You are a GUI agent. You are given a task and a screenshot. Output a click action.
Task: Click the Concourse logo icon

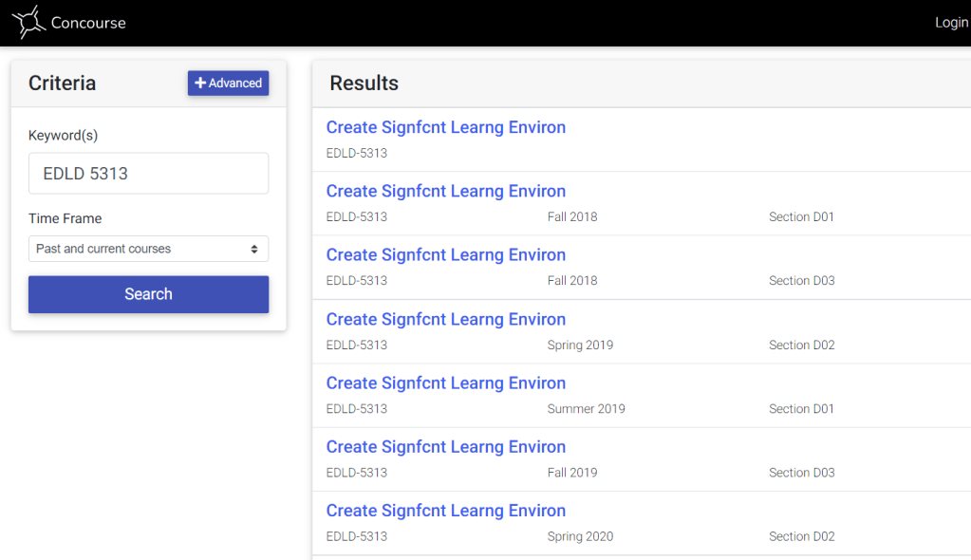pos(28,22)
